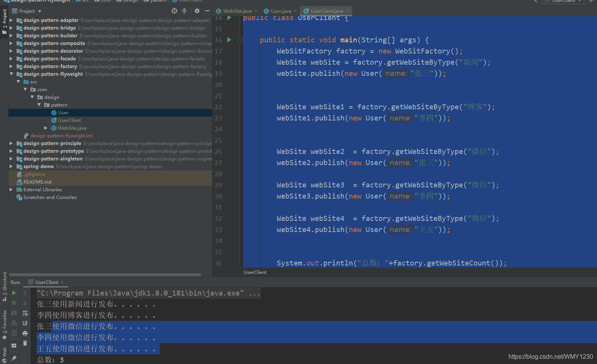Toggle scroll to end of console

tap(25, 323)
